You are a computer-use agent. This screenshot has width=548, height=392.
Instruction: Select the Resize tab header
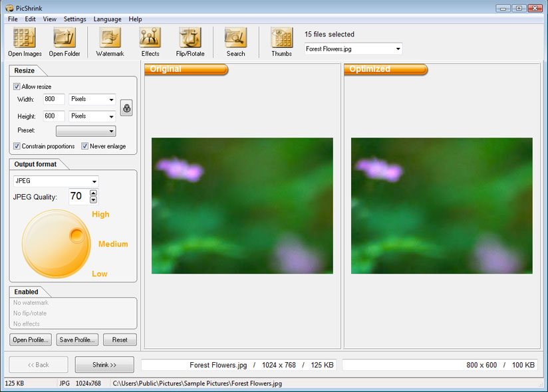25,70
